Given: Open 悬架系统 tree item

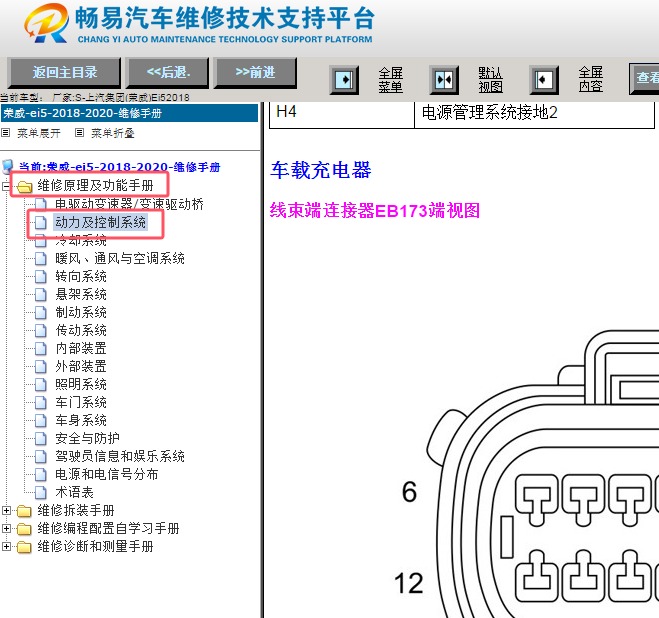Looking at the screenshot, I should pyautogui.click(x=81, y=295).
